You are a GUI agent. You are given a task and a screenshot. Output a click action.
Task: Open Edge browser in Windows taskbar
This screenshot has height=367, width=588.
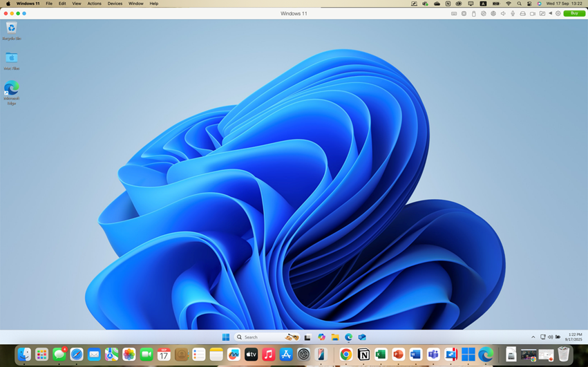(348, 337)
